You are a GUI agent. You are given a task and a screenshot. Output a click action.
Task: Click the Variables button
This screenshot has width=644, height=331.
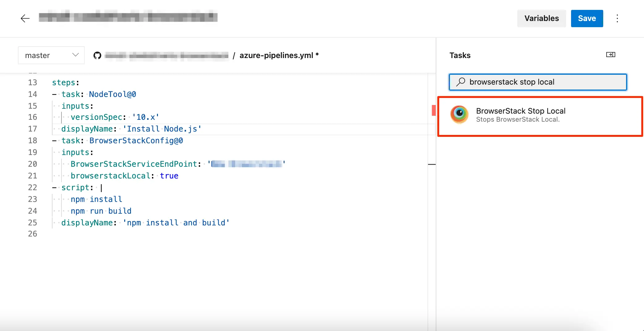coord(541,19)
